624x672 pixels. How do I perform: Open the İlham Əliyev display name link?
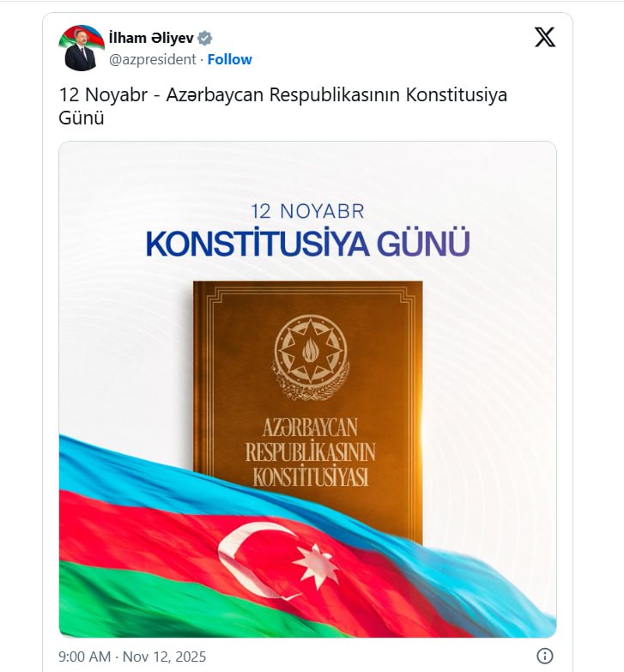coord(151,38)
